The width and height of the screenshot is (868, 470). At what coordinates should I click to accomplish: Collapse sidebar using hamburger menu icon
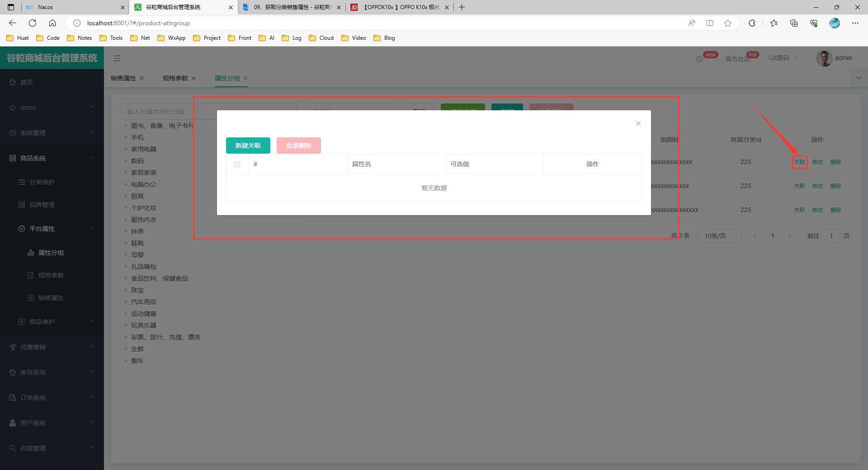pyautogui.click(x=117, y=58)
